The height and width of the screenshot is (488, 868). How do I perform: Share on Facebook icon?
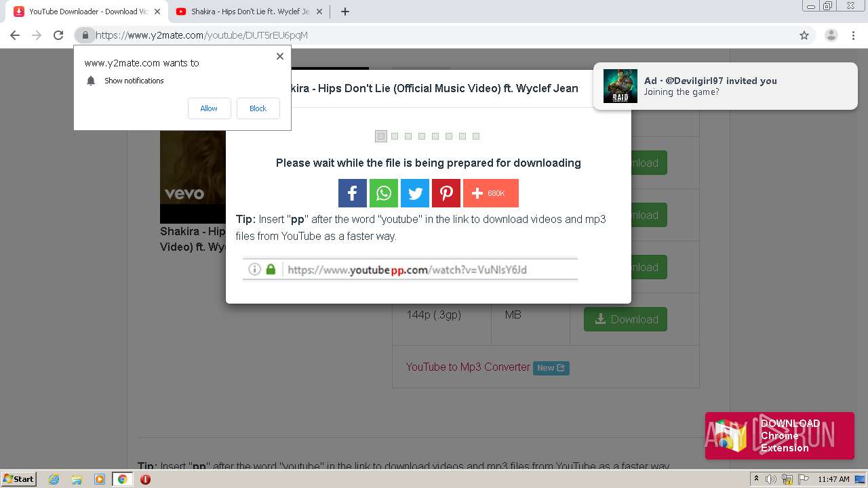[353, 193]
